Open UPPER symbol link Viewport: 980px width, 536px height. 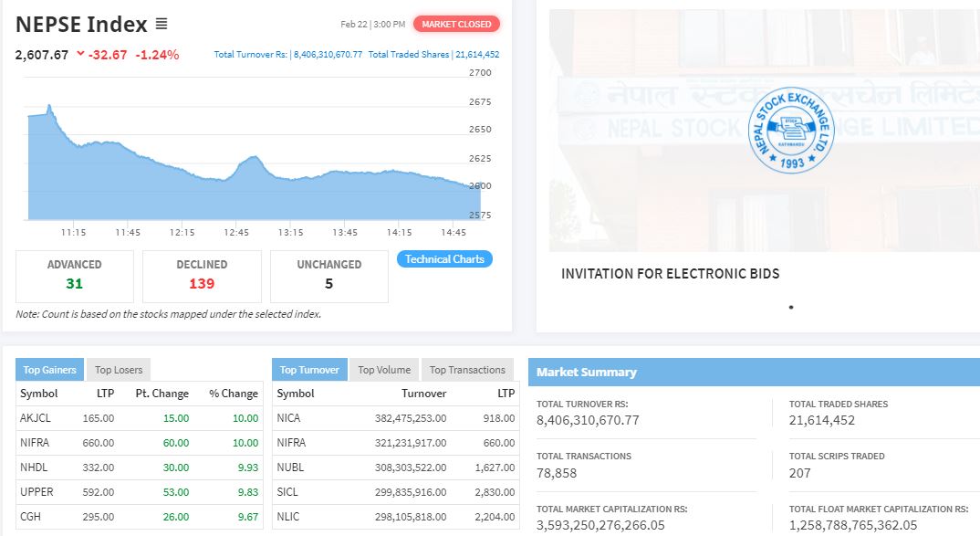(x=36, y=491)
